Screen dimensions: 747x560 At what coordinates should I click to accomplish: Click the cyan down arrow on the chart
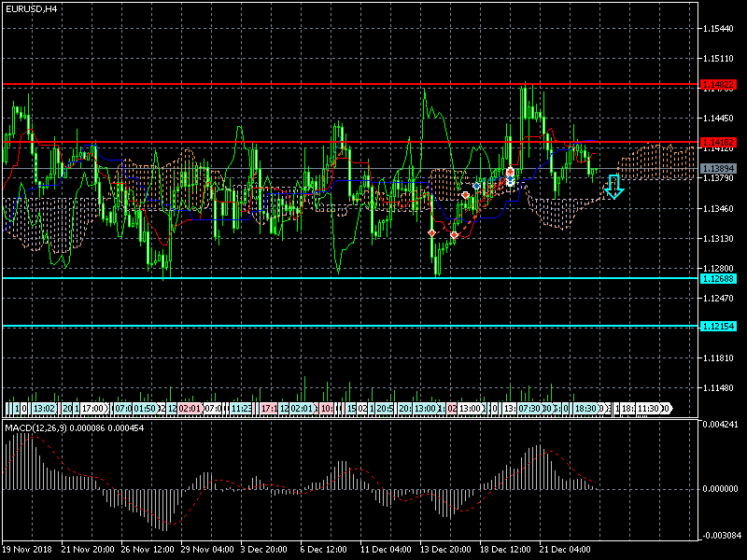coord(613,187)
